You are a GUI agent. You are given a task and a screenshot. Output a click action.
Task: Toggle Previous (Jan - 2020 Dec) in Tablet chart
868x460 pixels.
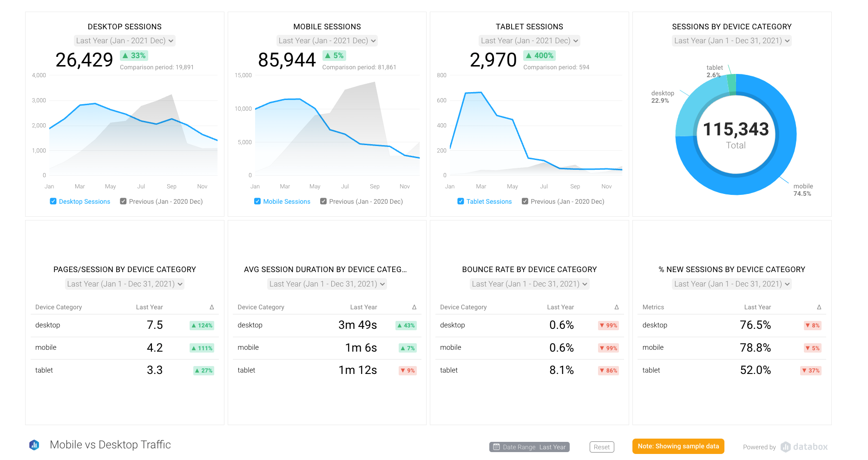point(525,201)
